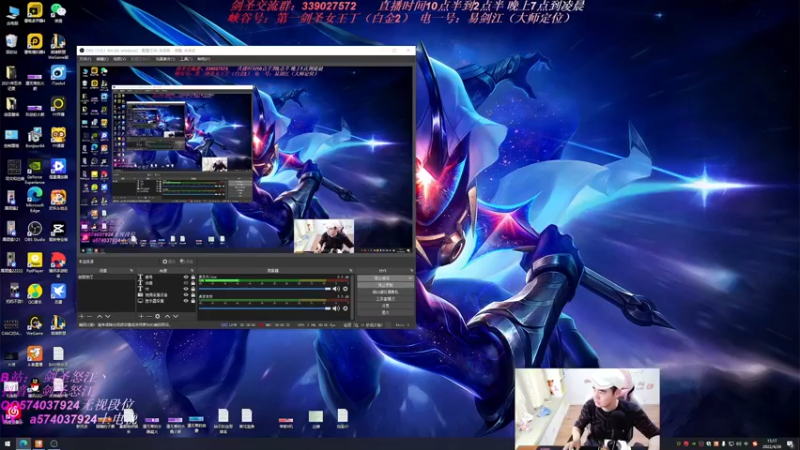Open the Help menu in OBS

tap(203, 59)
